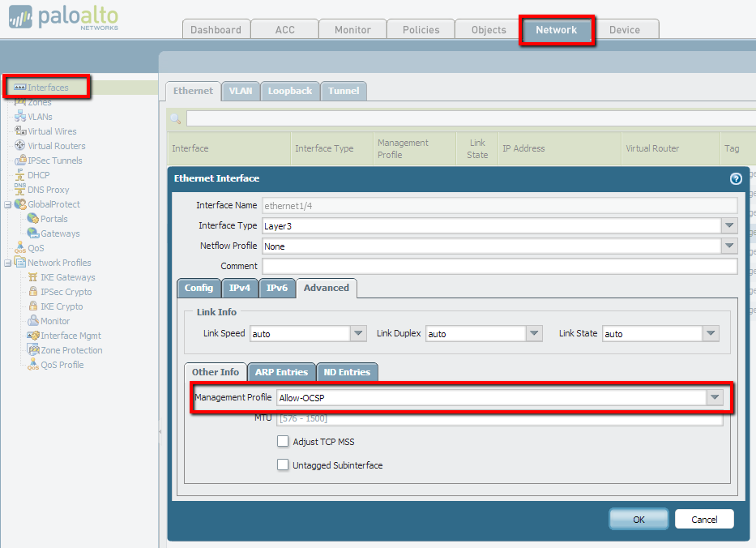Open the Loopback interfaces tab
This screenshot has height=548, width=756.
click(x=290, y=91)
